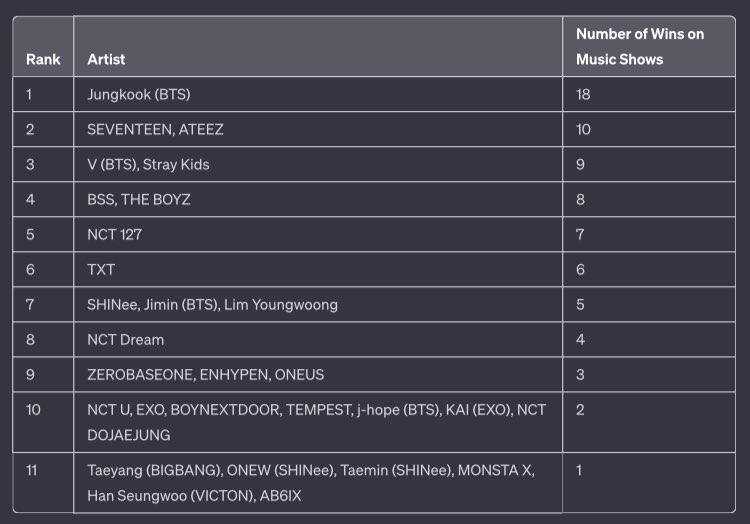Click the ZEROBASEONE, ENHYPEN, ONEUS cell
This screenshot has height=524, width=750.
coord(206,374)
